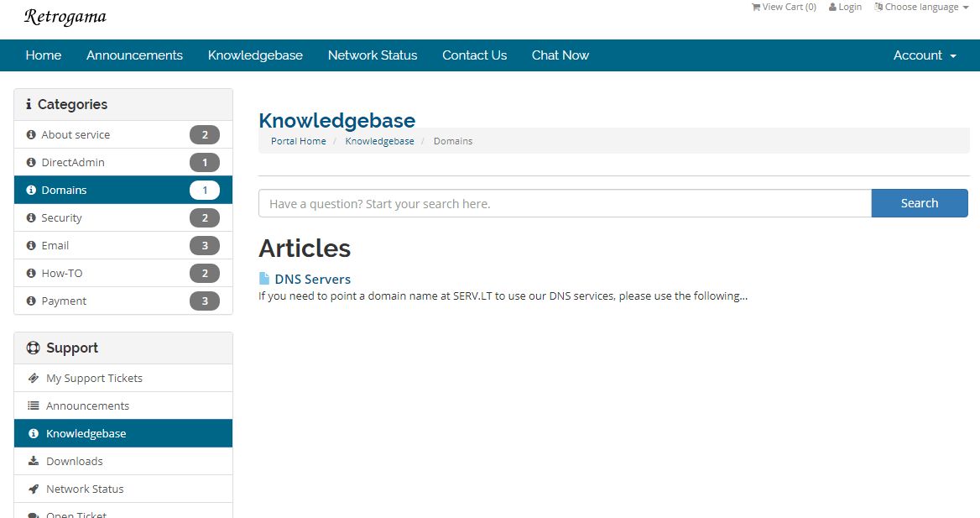
Task: Open Knowledgebase in the top navigation
Action: pyautogui.click(x=255, y=55)
